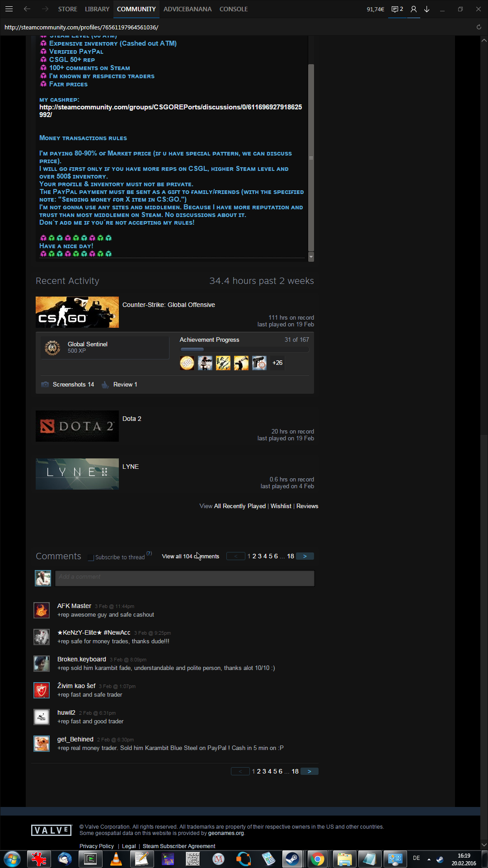488x868 pixels.
Task: Go to next comments page arrow at top
Action: [305, 557]
